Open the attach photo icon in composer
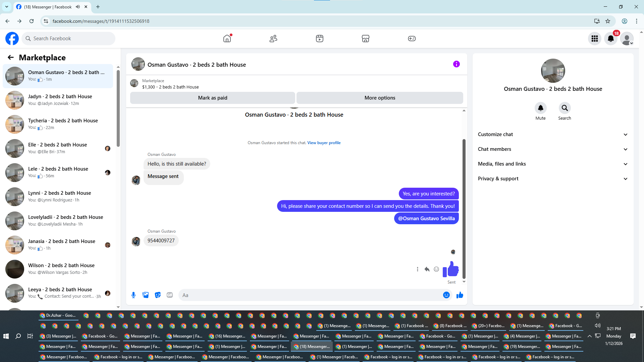This screenshot has height=362, width=644. point(146,295)
